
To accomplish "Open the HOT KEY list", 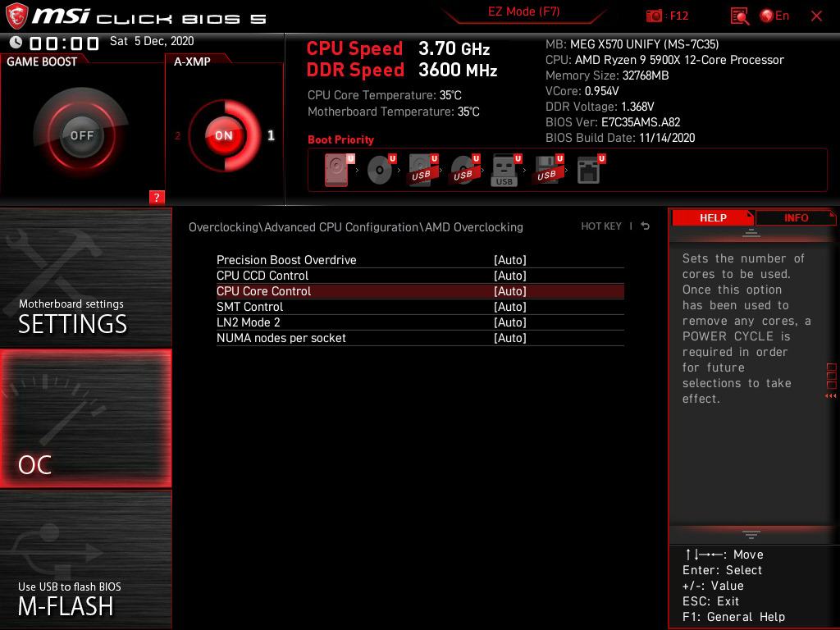I will (x=601, y=226).
